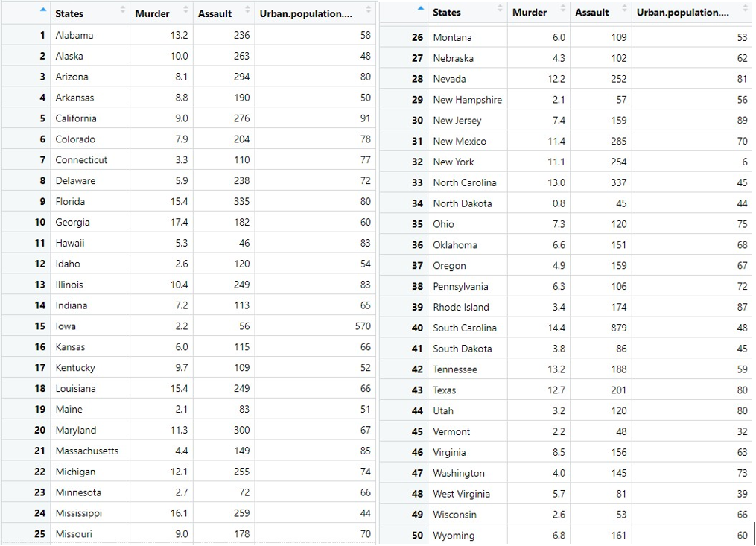
Task: Toggle descending sort on the Assault column header
Action: point(246,12)
